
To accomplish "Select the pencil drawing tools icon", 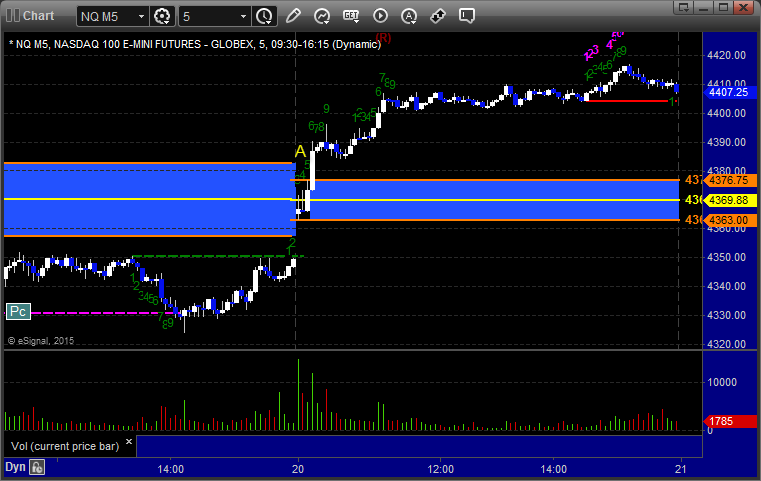I will point(293,16).
